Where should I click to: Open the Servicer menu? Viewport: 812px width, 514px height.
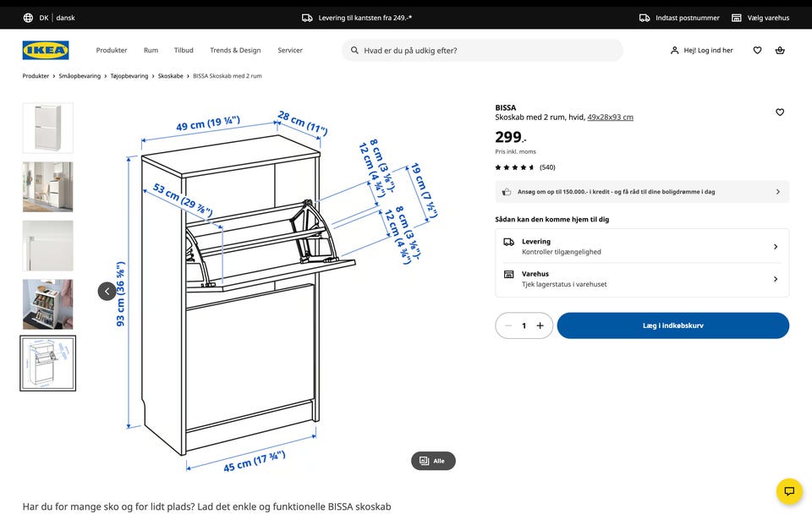click(290, 50)
